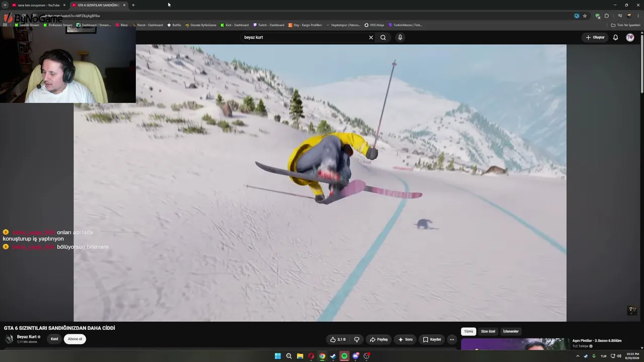Open the Hepbetspor | Patron bookmark
The height and width of the screenshot is (362, 644).
coord(343,25)
